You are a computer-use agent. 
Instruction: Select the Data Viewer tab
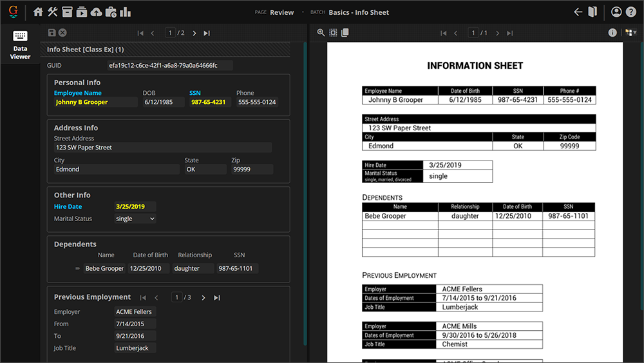pos(20,44)
